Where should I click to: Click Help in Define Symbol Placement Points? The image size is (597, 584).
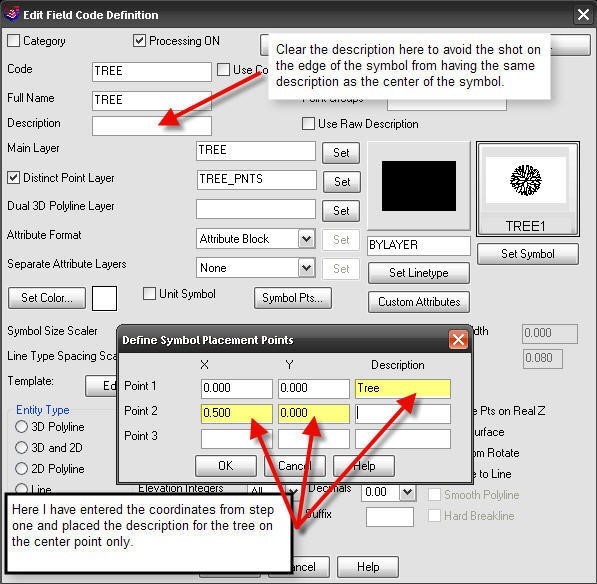[364, 466]
